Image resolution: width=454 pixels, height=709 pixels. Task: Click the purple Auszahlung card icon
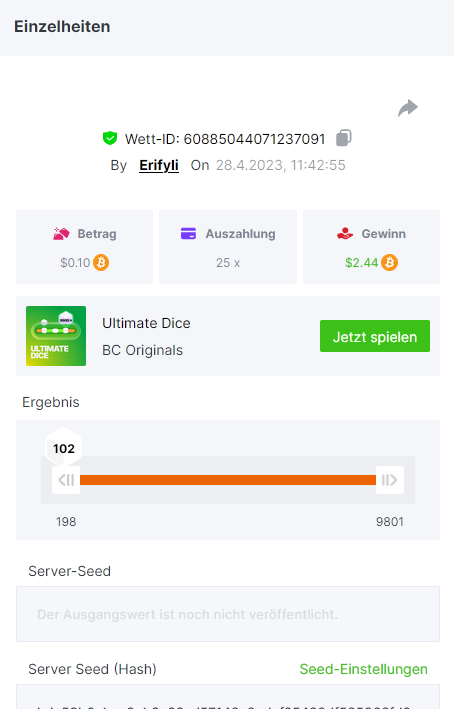(x=189, y=234)
